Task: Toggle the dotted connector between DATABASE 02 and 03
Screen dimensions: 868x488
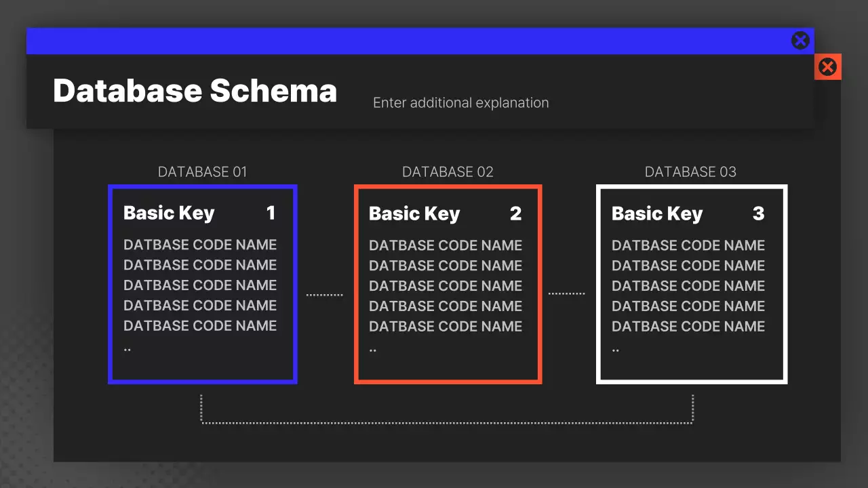Action: click(x=568, y=293)
